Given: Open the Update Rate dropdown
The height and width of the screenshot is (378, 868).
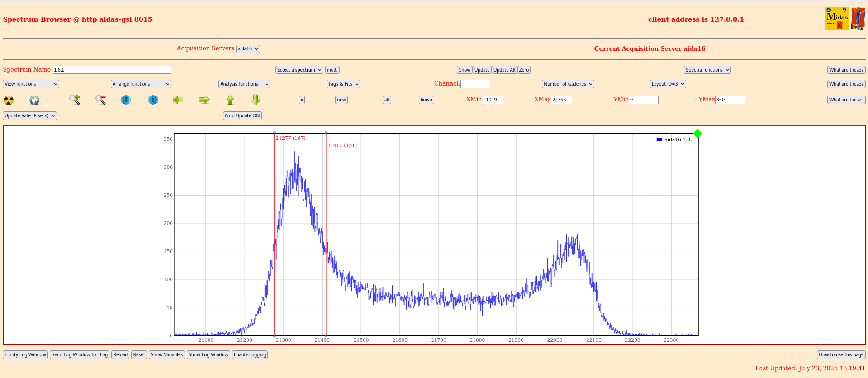Looking at the screenshot, I should point(30,116).
